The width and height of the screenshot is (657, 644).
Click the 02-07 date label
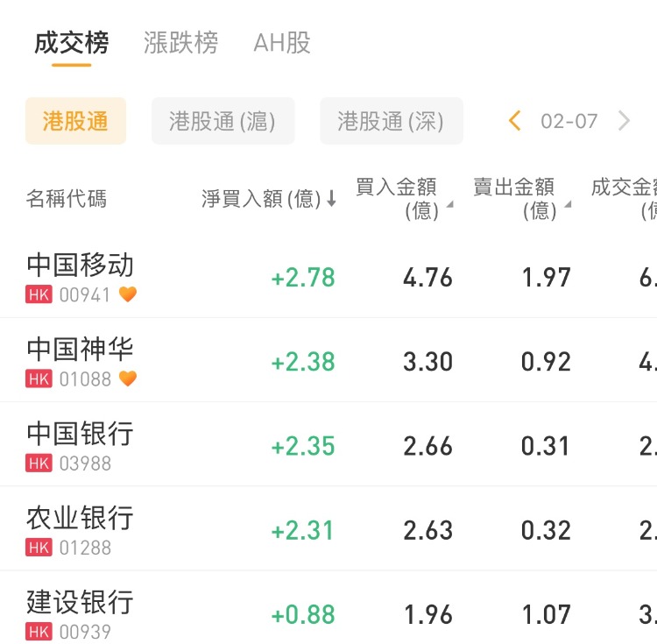(569, 121)
